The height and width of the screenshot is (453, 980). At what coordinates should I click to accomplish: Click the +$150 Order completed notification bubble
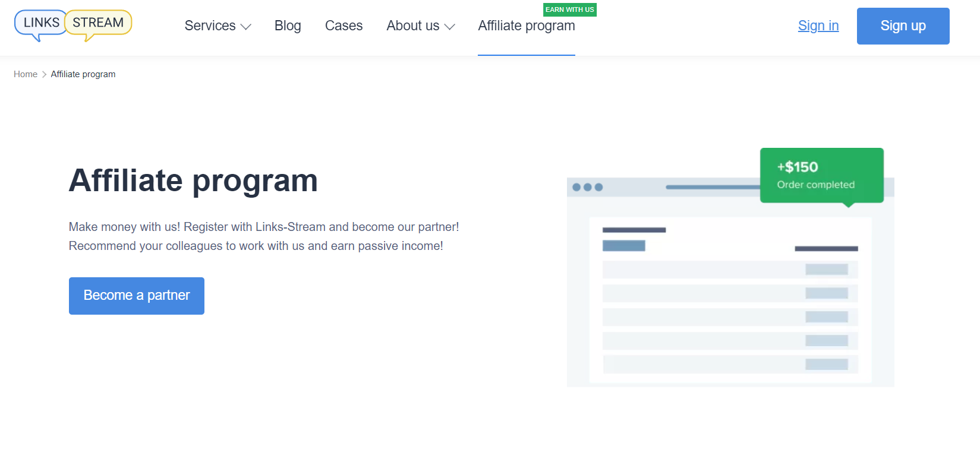coord(821,175)
